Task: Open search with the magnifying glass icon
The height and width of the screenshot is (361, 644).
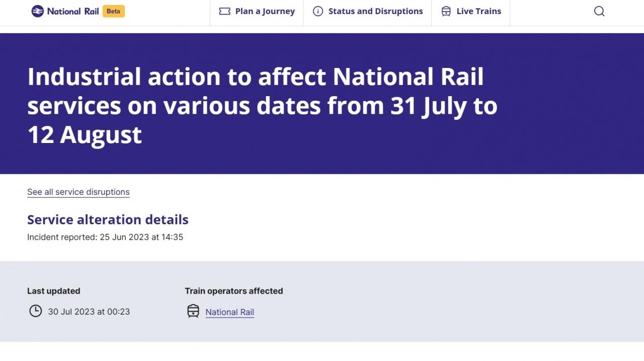Action: point(599,11)
